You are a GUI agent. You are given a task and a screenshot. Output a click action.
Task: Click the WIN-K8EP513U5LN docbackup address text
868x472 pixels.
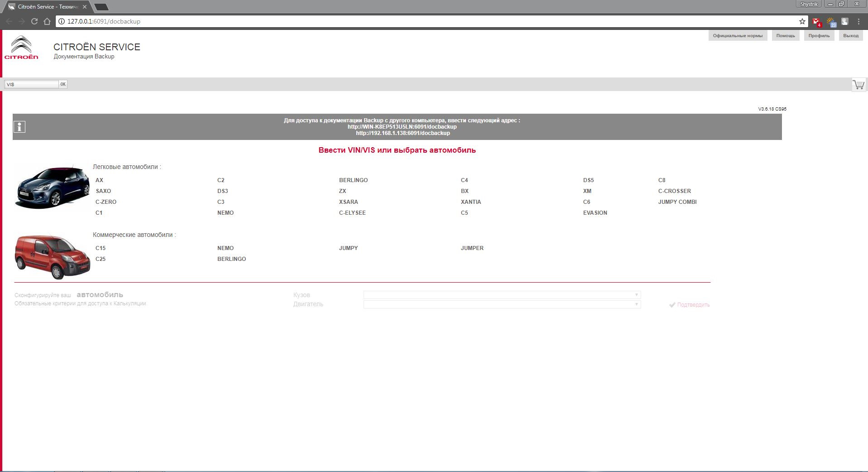click(x=402, y=127)
